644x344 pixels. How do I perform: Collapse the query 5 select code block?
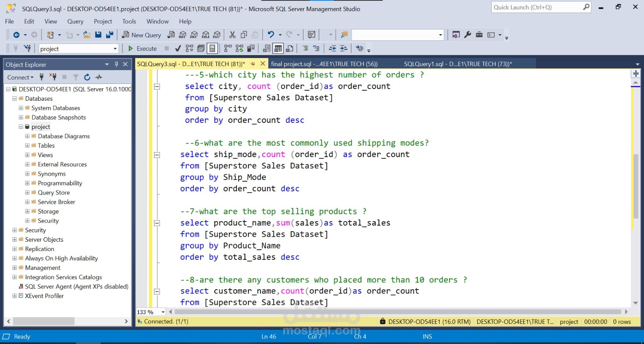(157, 87)
